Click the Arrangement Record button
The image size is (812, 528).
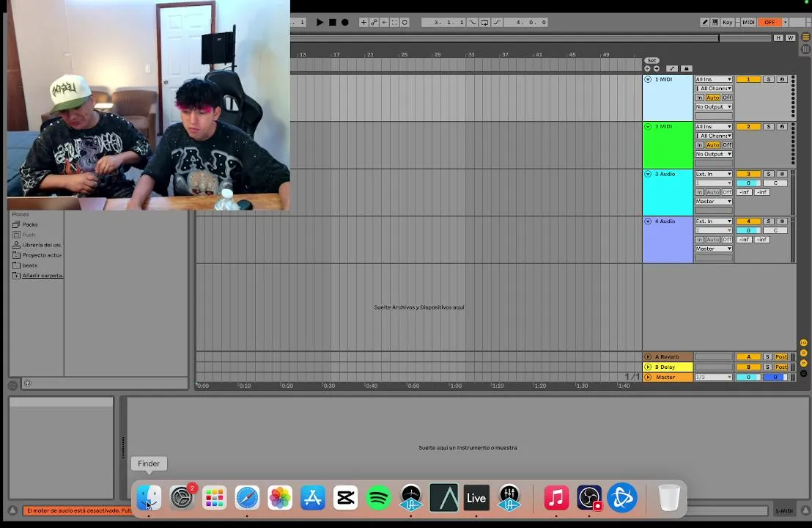pos(345,22)
